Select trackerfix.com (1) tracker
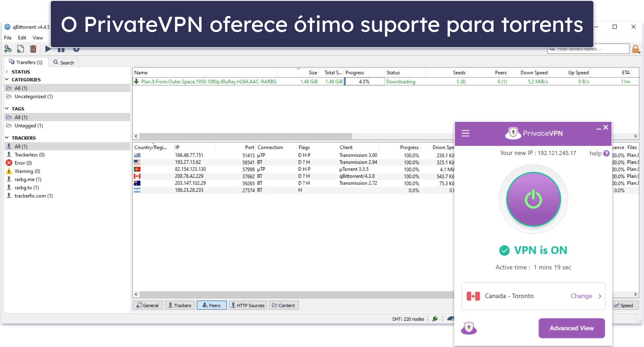The height and width of the screenshot is (347, 644). click(34, 196)
